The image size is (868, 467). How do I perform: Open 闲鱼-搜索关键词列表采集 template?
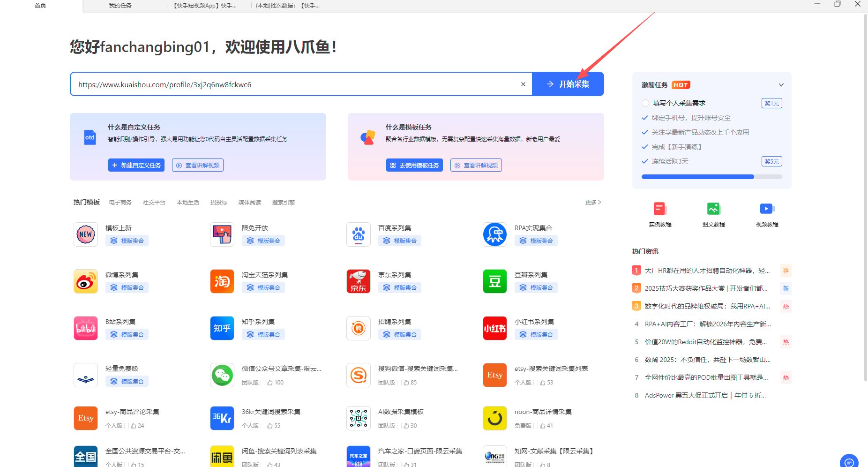pos(279,451)
